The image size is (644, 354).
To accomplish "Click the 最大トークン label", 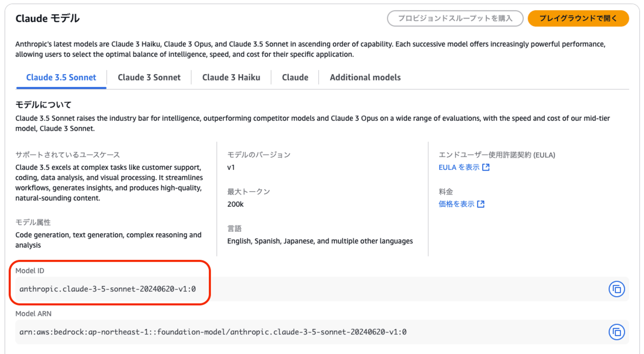I will click(249, 192).
